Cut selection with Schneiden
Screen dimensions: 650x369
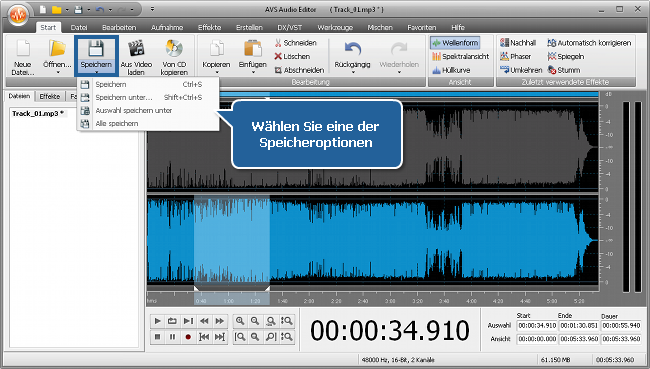click(296, 43)
